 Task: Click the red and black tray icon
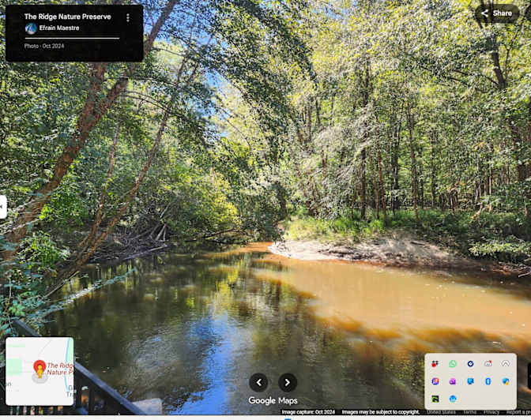click(435, 364)
